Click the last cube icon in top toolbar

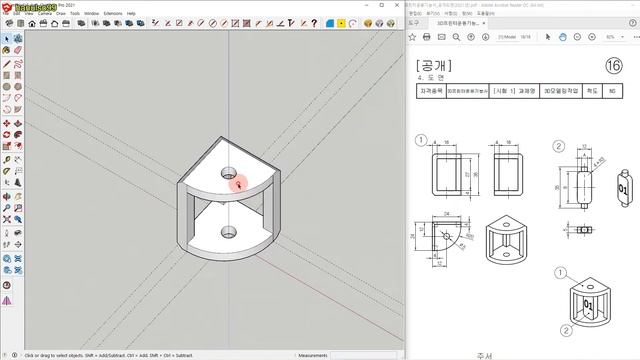[x=391, y=24]
